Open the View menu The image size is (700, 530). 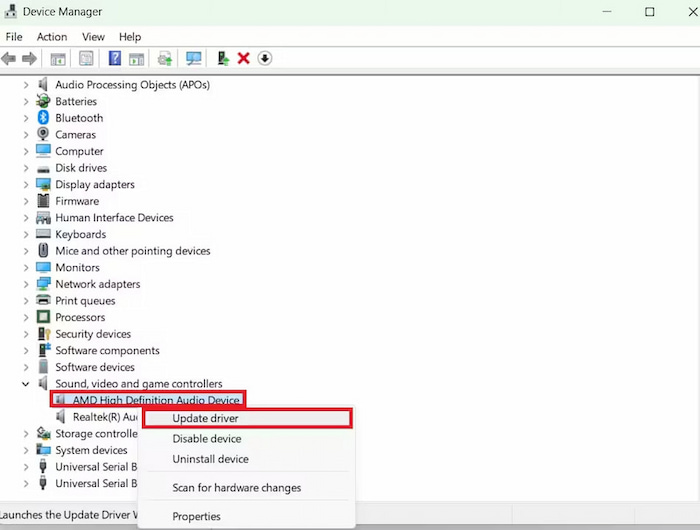coord(93,37)
